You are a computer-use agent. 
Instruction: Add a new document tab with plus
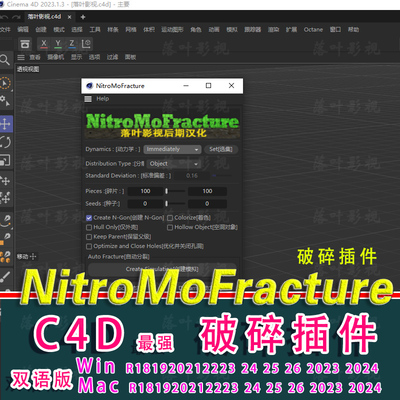click(x=83, y=17)
